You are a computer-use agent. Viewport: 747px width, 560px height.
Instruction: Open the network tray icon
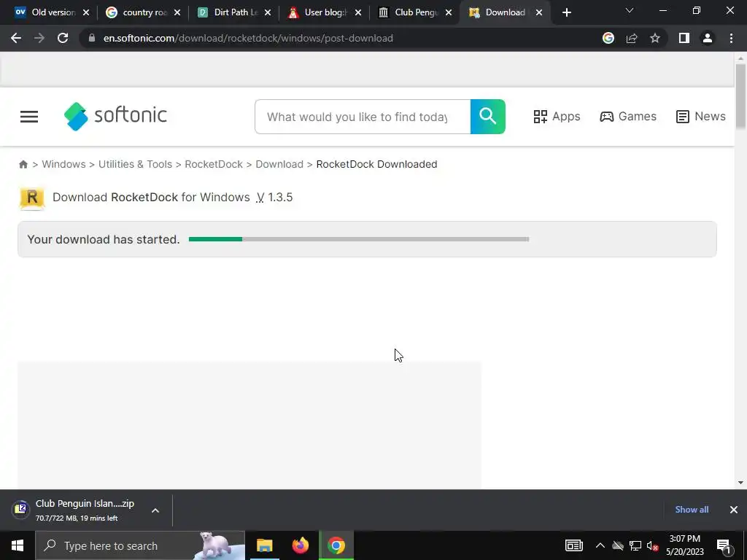pos(635,545)
